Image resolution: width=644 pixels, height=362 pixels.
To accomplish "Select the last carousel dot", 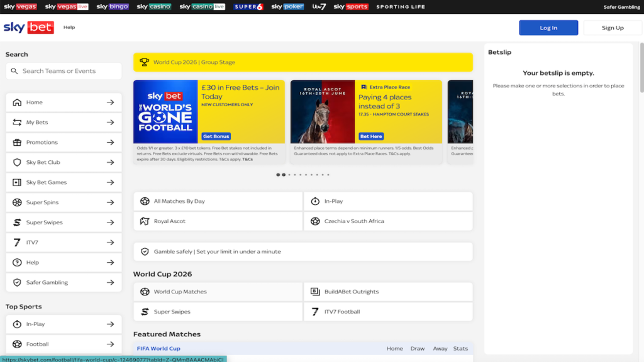I will click(x=328, y=175).
